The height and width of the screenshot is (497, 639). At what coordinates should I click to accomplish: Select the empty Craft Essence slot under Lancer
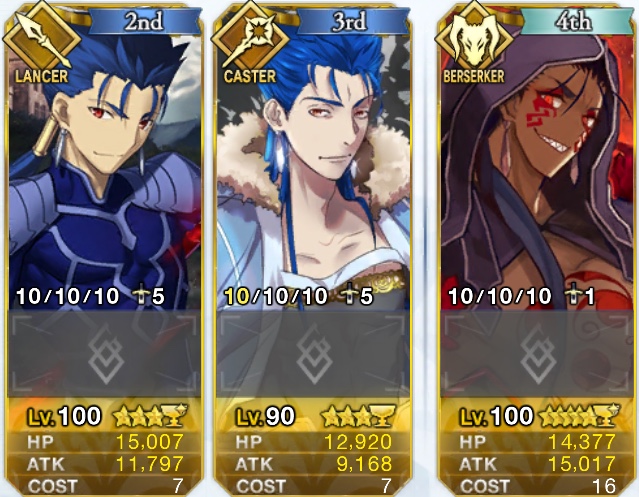tap(104, 353)
